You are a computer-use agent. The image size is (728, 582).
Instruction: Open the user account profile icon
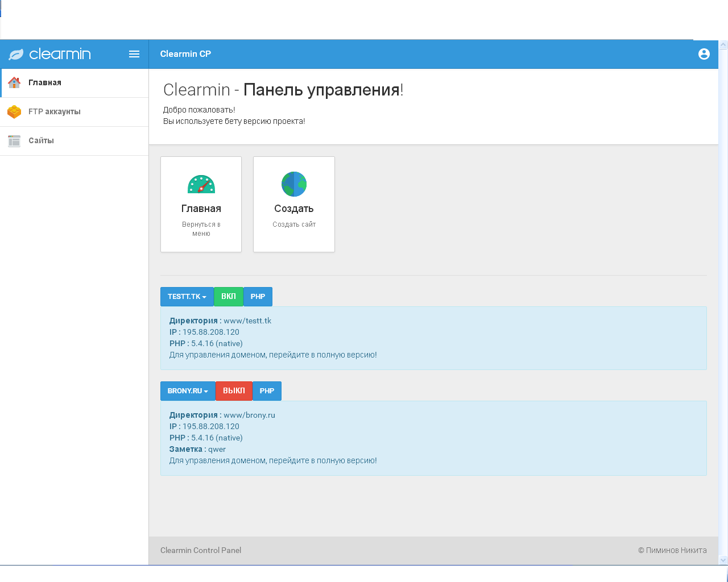point(704,54)
